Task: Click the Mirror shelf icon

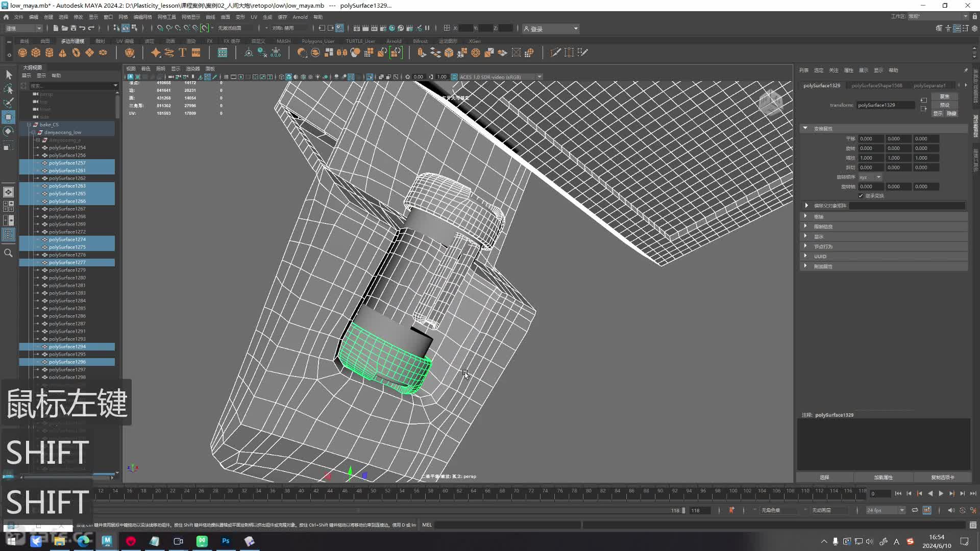Action: coord(342,53)
